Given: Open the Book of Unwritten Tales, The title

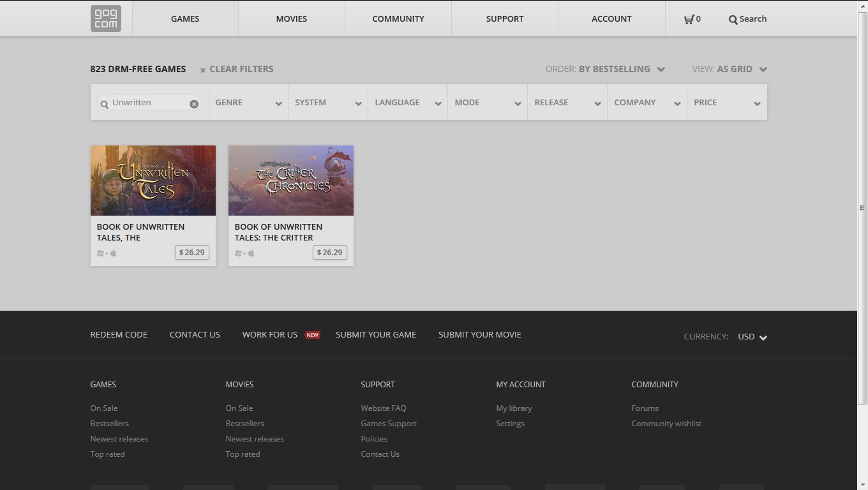Looking at the screenshot, I should coord(140,232).
